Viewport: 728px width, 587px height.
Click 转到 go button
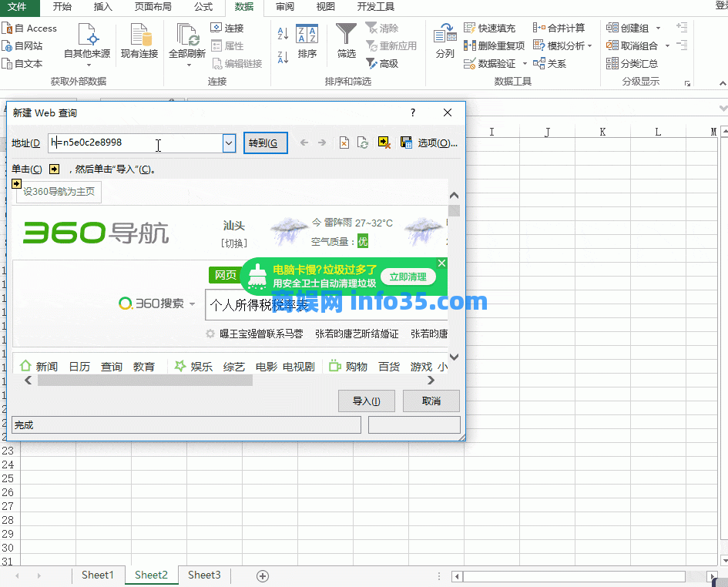pos(265,143)
